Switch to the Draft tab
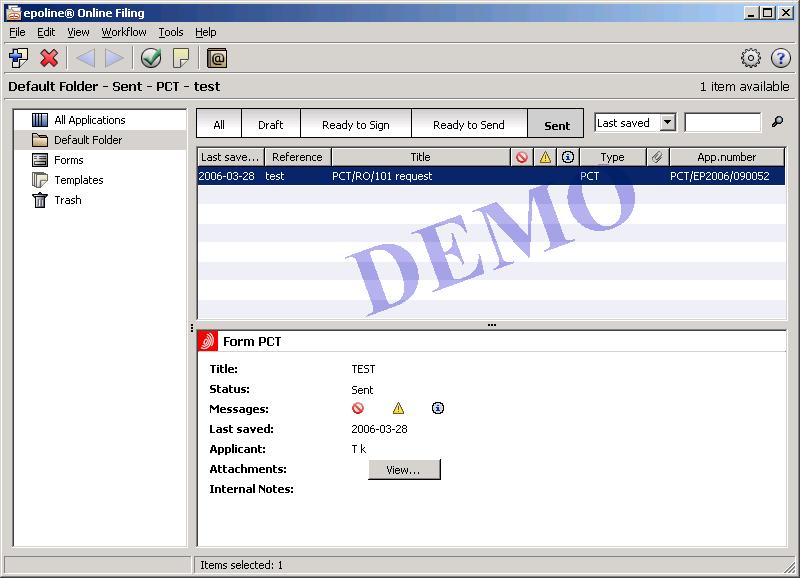The image size is (800, 578). 270,124
